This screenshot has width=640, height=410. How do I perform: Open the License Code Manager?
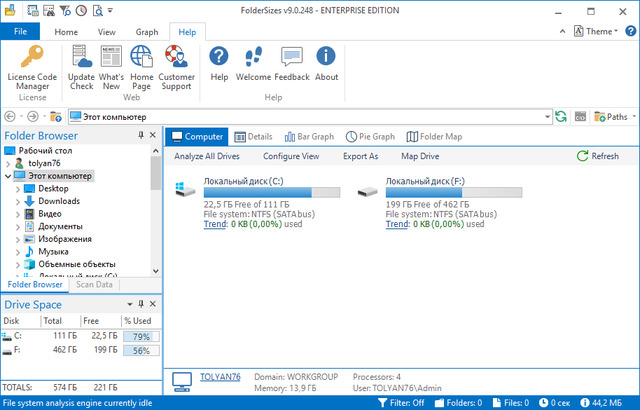pyautogui.click(x=32, y=64)
